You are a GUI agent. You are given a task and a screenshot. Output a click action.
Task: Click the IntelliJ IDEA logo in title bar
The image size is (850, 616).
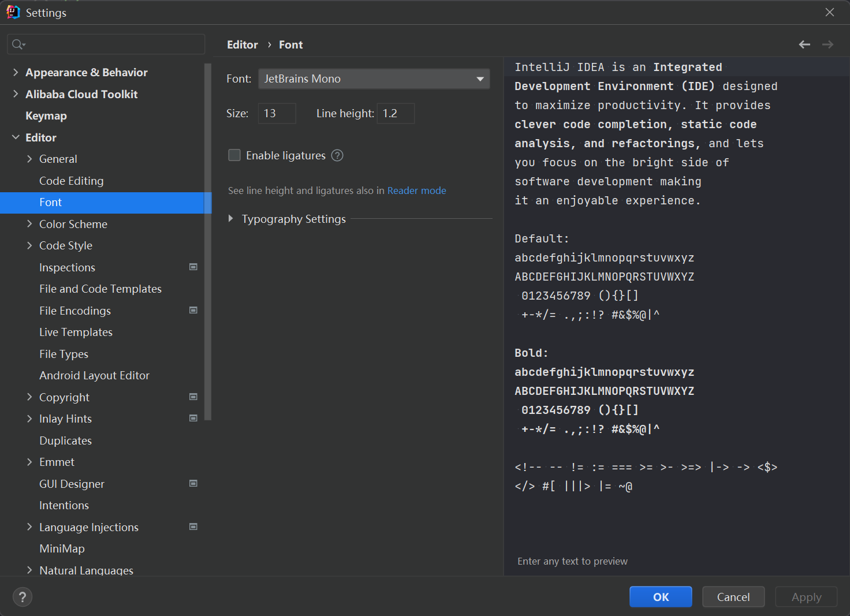[13, 12]
